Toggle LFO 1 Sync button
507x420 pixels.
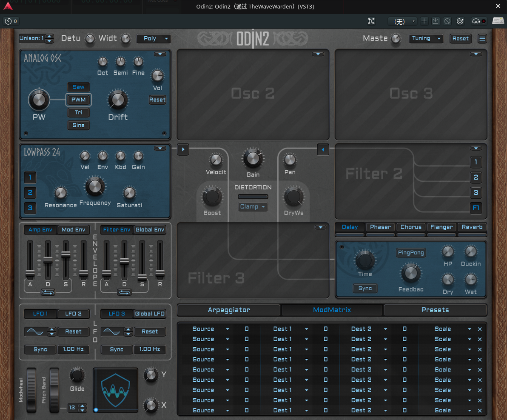click(40, 349)
